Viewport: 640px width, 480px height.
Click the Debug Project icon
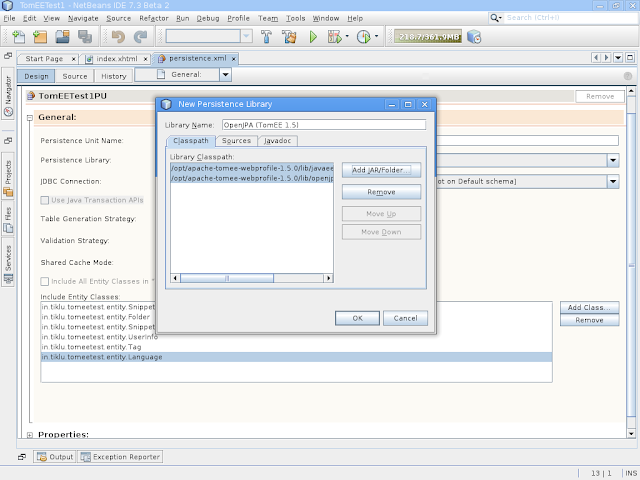pos(334,37)
